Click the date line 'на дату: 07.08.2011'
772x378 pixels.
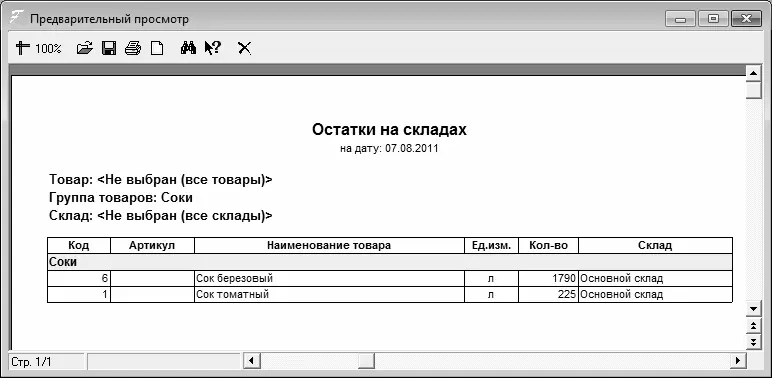pos(389,149)
